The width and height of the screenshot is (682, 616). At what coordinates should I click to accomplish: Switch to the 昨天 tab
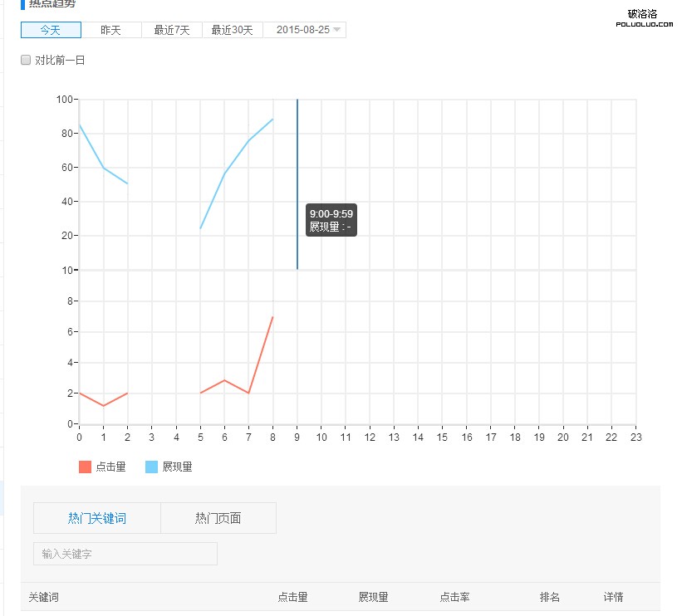pyautogui.click(x=109, y=29)
